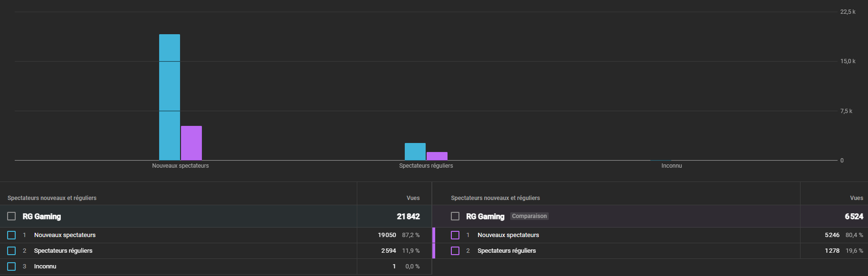Click the 11,9 % percentage
Image resolution: width=868 pixels, height=276 pixels.
point(411,251)
